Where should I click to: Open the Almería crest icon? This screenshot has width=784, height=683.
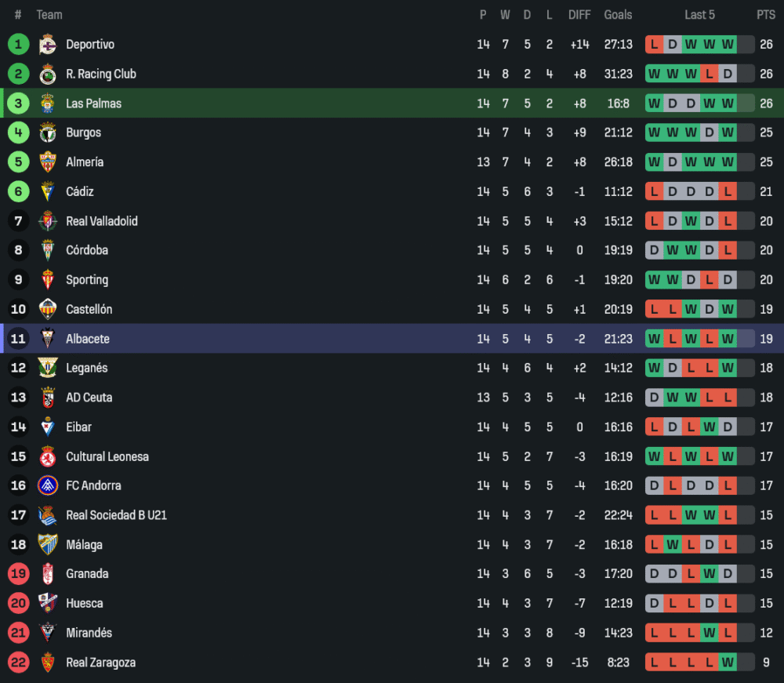(x=48, y=162)
